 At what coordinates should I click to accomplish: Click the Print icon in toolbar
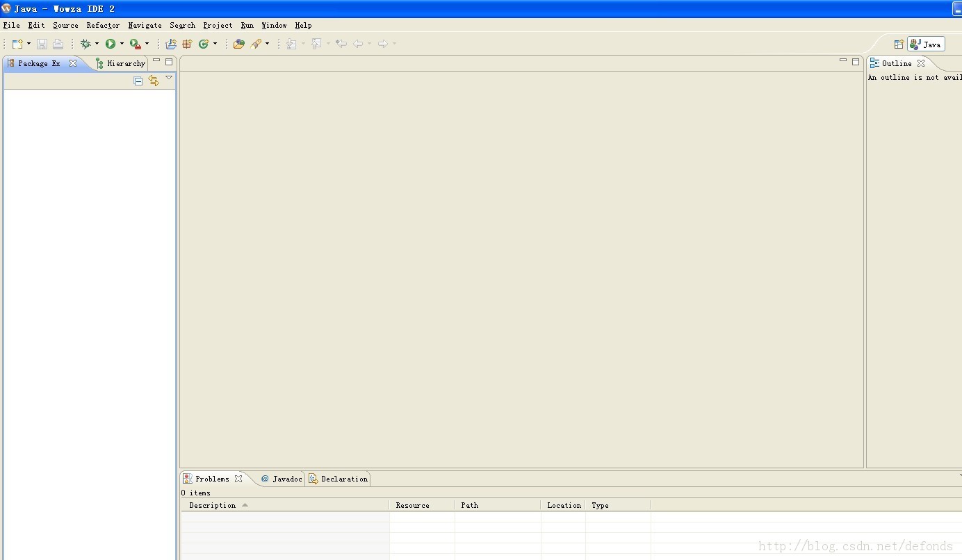(58, 44)
